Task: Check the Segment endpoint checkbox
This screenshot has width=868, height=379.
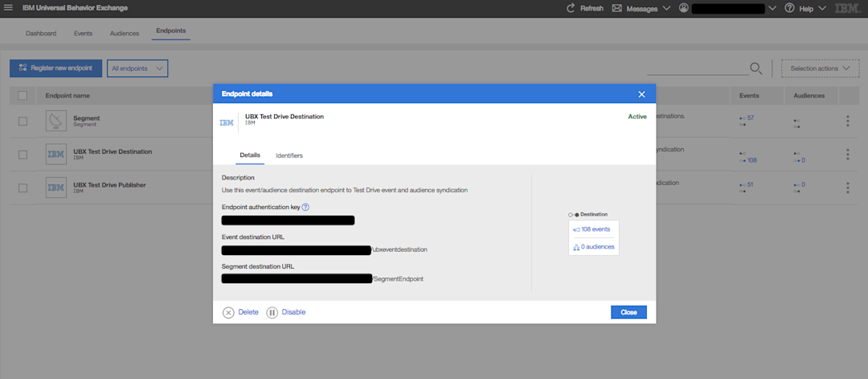Action: click(23, 122)
